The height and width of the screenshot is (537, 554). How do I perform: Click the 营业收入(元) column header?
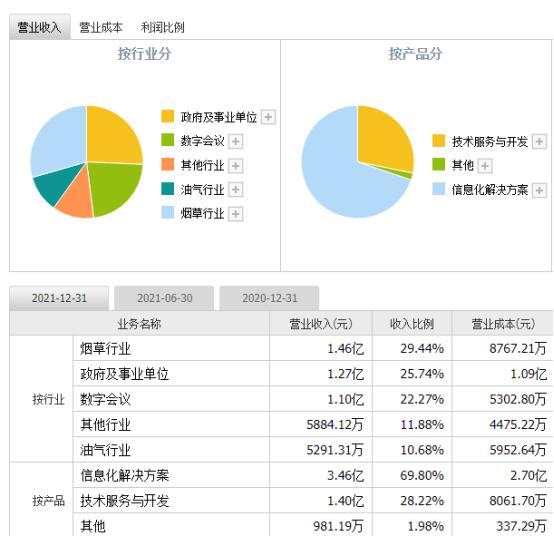point(321,323)
